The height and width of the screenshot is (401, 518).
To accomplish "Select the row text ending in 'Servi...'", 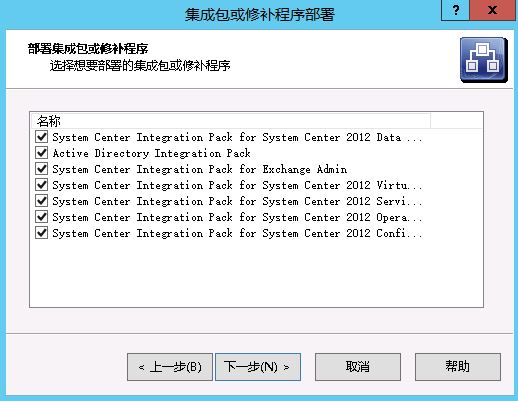I will coord(237,201).
